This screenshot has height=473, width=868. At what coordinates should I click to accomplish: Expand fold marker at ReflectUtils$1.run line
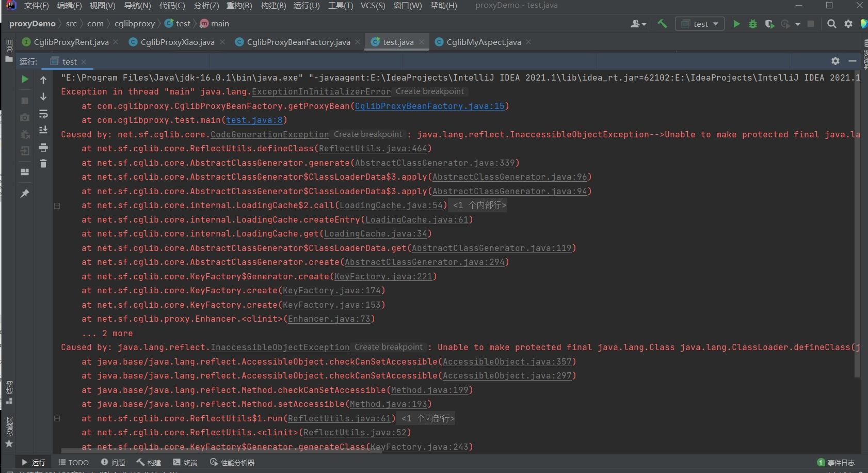(57, 418)
